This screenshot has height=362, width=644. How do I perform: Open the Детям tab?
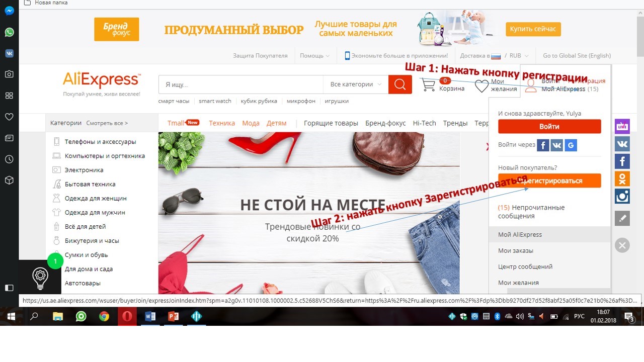coord(276,123)
